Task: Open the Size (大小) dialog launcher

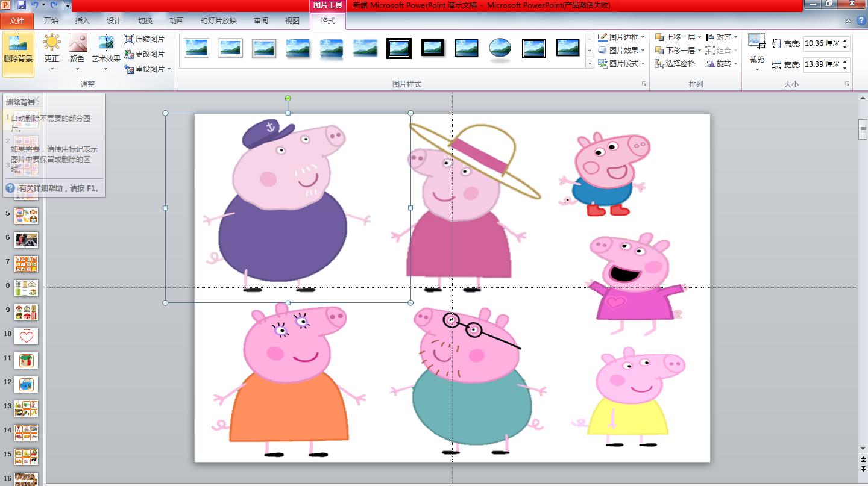Action: tap(847, 84)
